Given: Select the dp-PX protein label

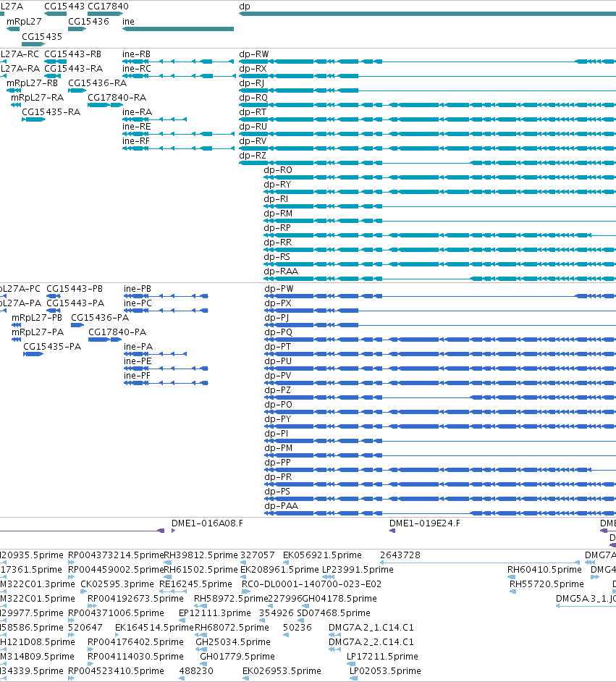Looking at the screenshot, I should click(x=278, y=303).
